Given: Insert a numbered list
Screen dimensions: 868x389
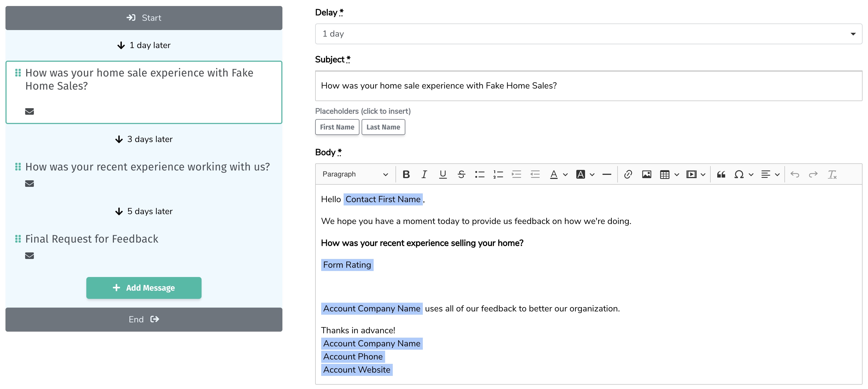Looking at the screenshot, I should 498,174.
